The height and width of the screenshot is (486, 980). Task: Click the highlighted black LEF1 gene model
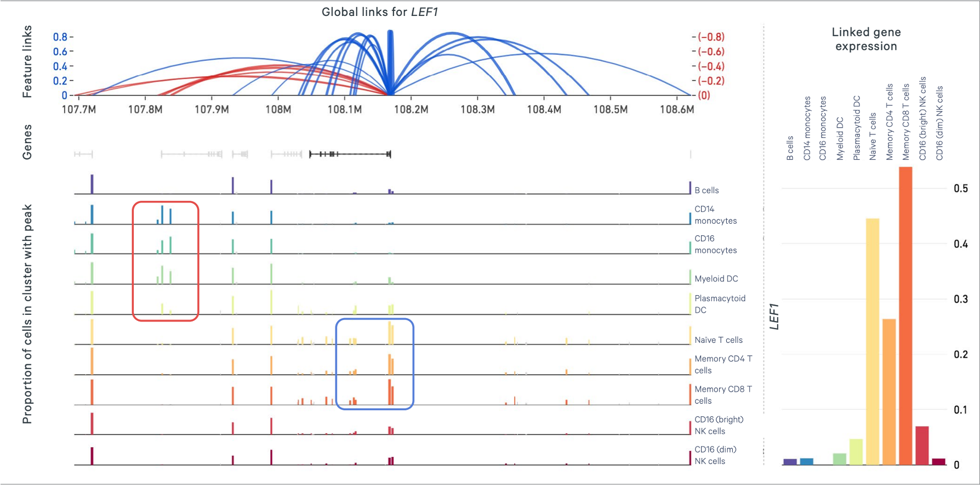350,154
